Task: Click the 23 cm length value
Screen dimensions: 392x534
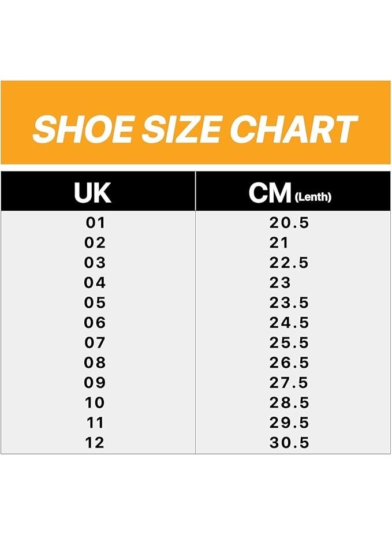Action: (280, 283)
